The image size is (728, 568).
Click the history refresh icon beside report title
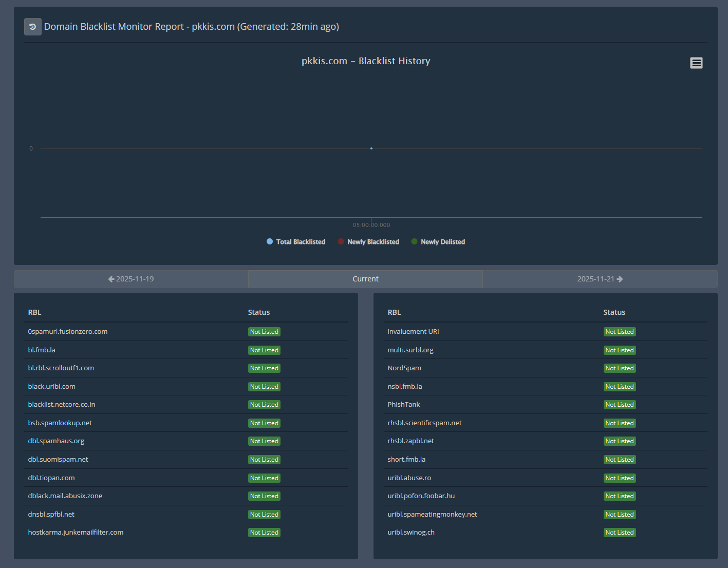(x=32, y=27)
